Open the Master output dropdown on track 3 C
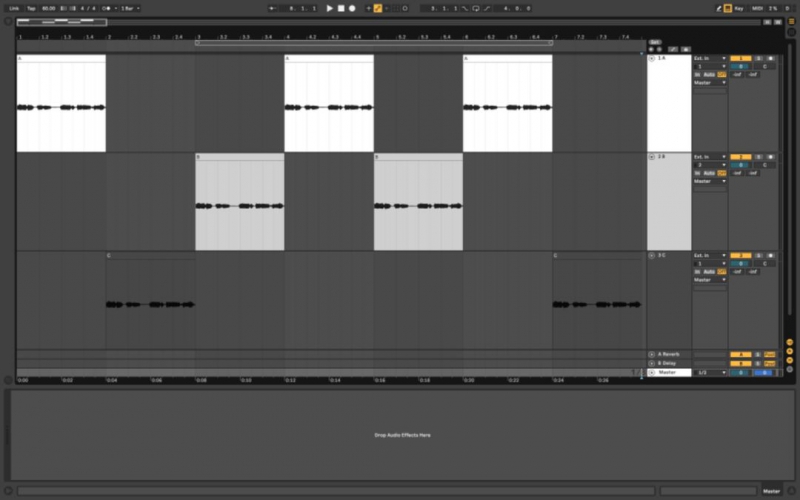The image size is (800, 500). [x=710, y=280]
